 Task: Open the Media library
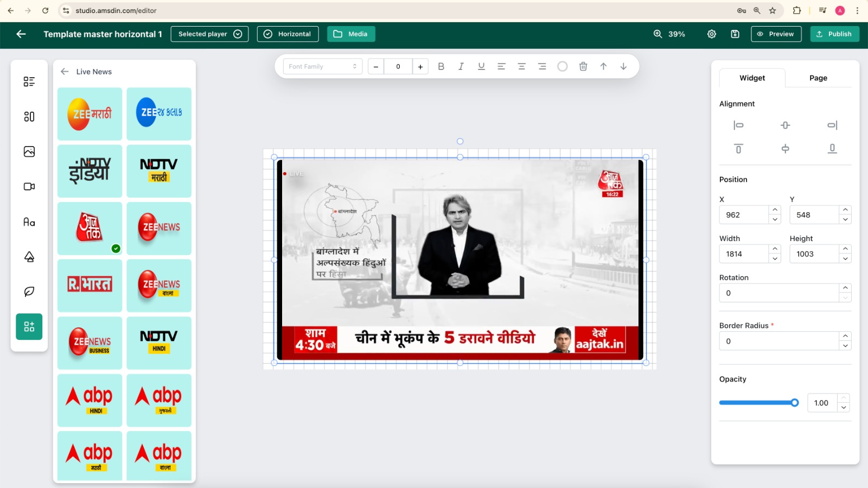click(x=351, y=34)
